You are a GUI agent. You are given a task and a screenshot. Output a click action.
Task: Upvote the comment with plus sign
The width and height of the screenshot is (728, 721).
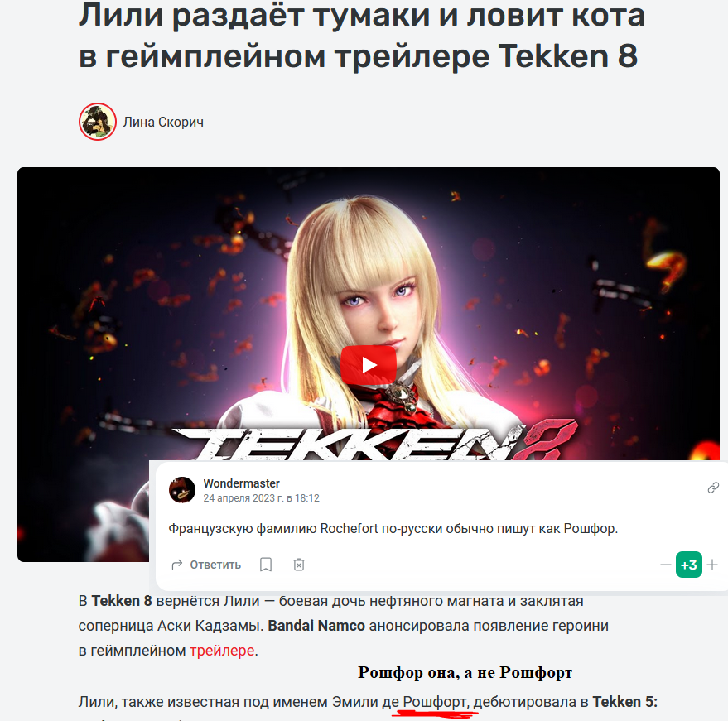(x=712, y=565)
